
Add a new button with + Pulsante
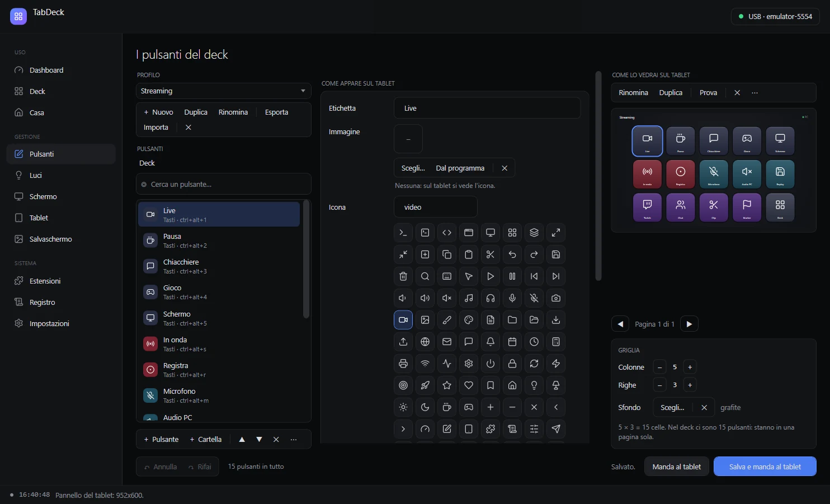pos(161,440)
